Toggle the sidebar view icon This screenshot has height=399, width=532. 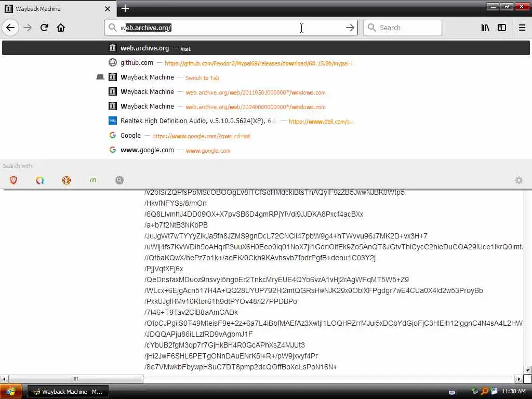502,28
